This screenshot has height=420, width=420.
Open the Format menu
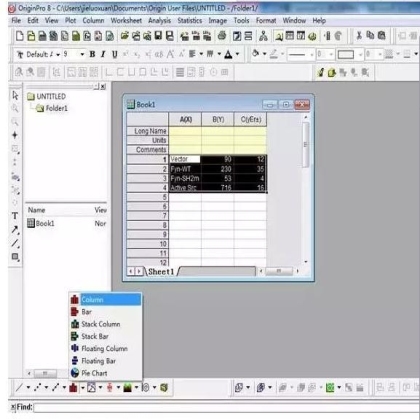266,21
